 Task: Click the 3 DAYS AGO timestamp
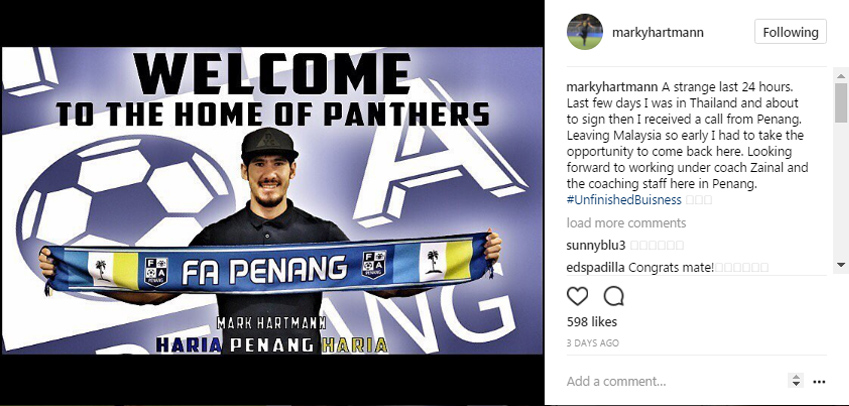point(593,343)
